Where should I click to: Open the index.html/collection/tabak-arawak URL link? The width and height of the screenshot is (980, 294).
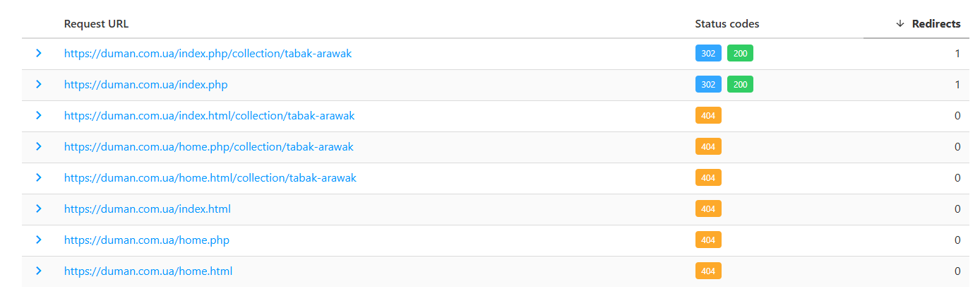(209, 116)
